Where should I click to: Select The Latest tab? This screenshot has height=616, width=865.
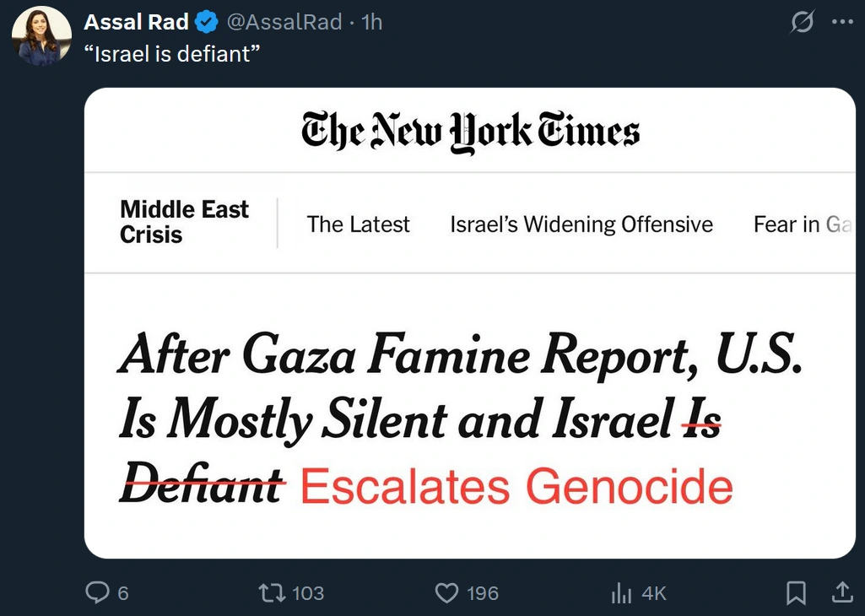pyautogui.click(x=358, y=224)
